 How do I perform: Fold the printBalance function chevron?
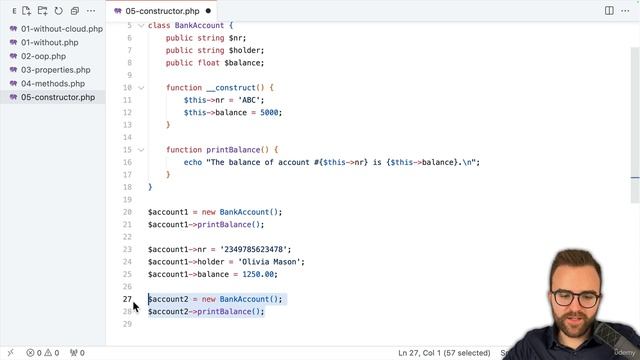tap(141, 150)
